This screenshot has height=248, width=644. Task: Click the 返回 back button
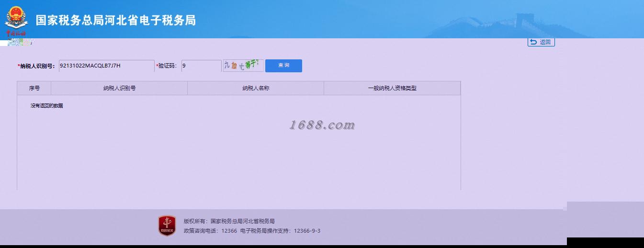pos(541,42)
